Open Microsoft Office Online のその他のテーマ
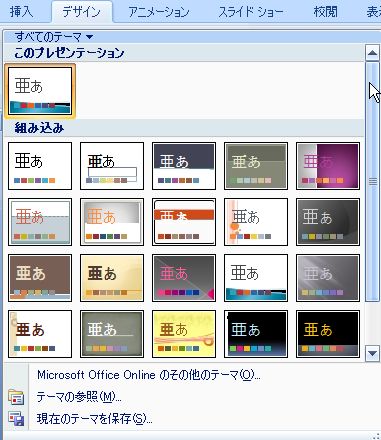Image resolution: width=381 pixels, height=440 pixels. [149, 375]
